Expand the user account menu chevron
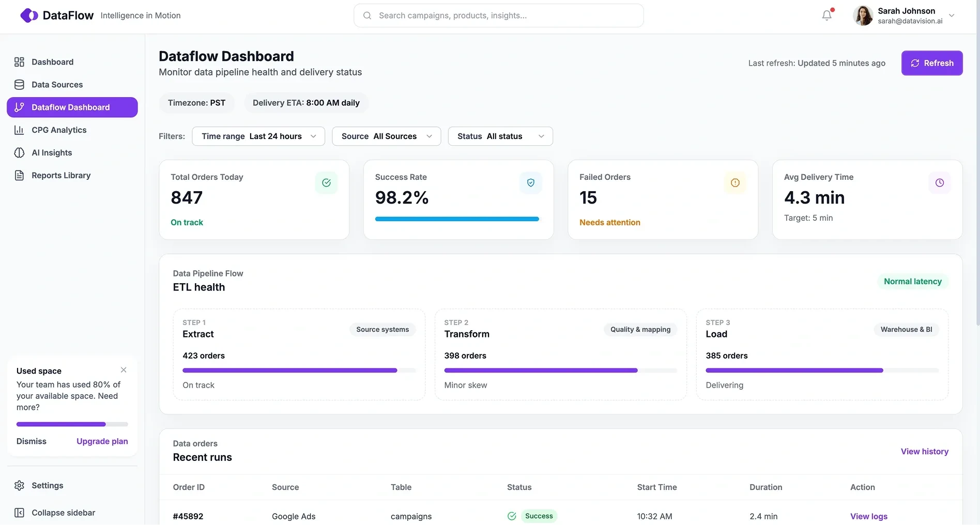 tap(952, 16)
